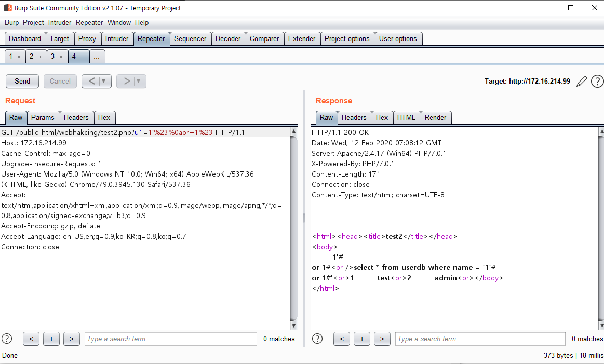The image size is (604, 364).
Task: Select Repeater tab 1
Action: point(11,57)
